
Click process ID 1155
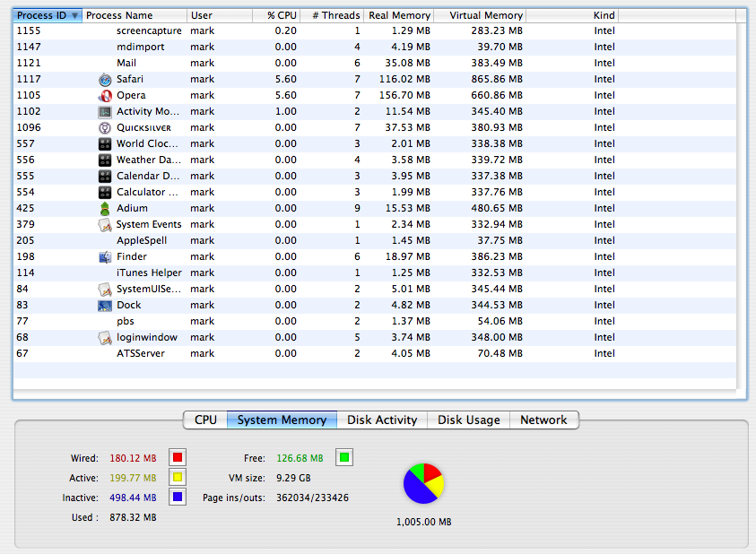click(29, 30)
